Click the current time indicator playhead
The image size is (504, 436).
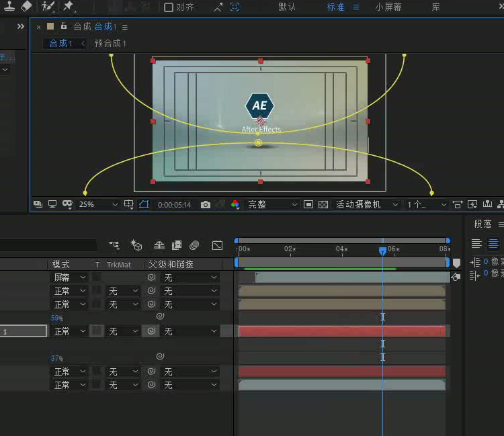coord(382,251)
